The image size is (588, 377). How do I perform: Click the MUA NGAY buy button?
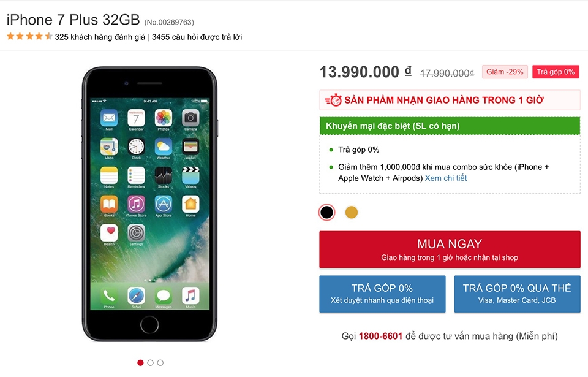pos(450,249)
